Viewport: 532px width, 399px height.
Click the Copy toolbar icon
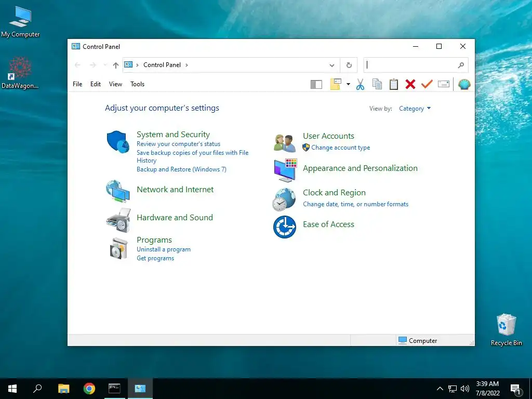(377, 84)
